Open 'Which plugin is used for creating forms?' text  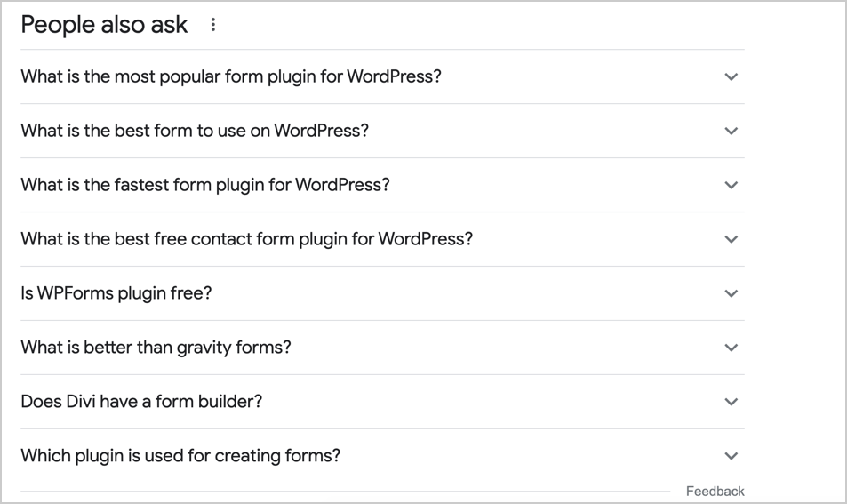[181, 456]
